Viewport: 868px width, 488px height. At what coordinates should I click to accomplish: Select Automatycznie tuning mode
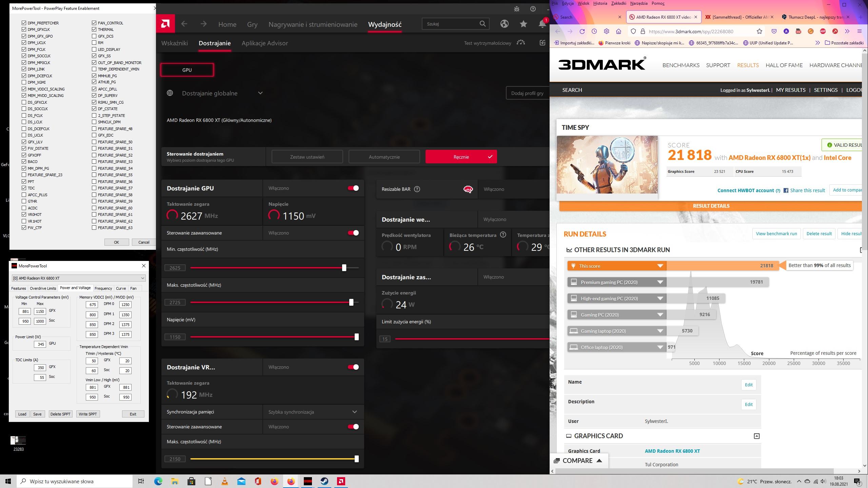pos(384,157)
